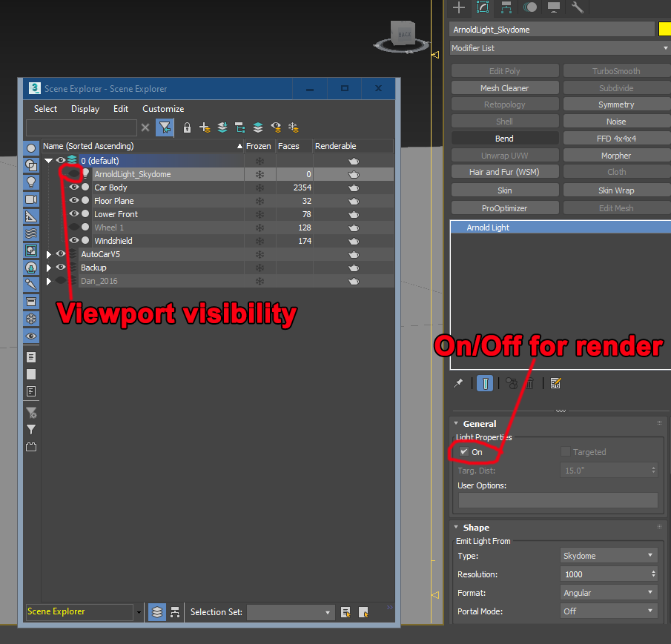Apply the Noise modifier button
The image size is (671, 644).
[616, 122]
